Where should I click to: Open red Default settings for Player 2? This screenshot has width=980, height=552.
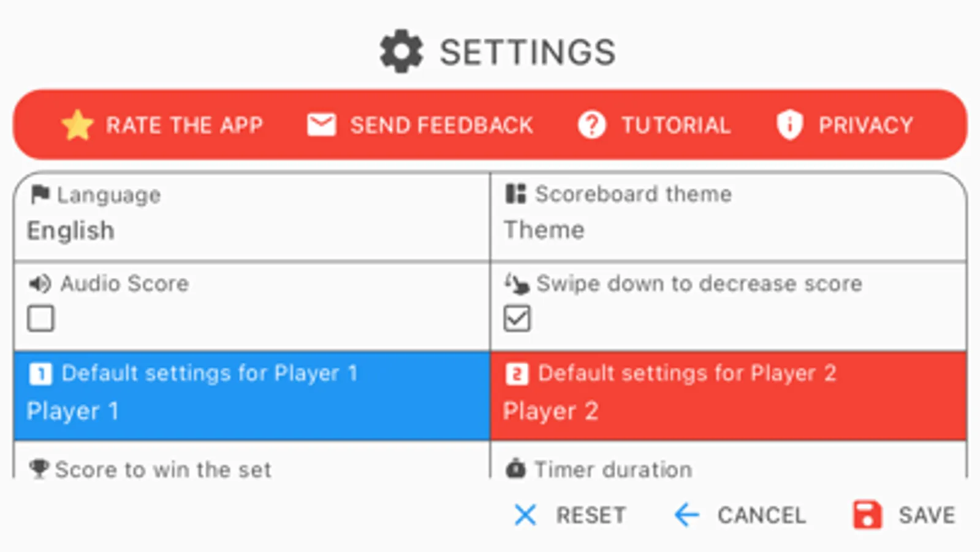click(728, 396)
